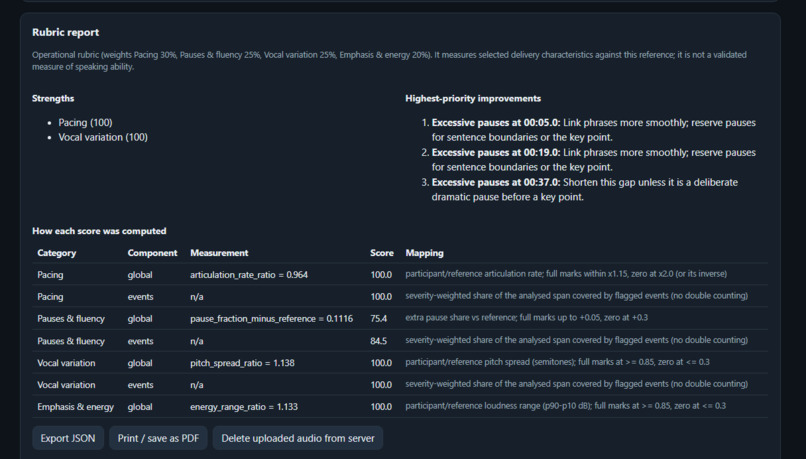Click the 75.4 score value
The height and width of the screenshot is (459, 806).
pyautogui.click(x=378, y=319)
